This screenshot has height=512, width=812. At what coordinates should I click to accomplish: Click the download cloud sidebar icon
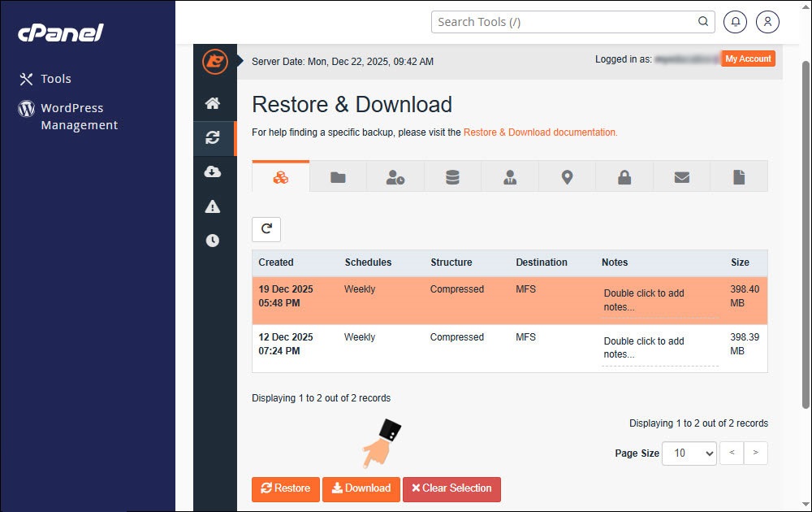(213, 171)
